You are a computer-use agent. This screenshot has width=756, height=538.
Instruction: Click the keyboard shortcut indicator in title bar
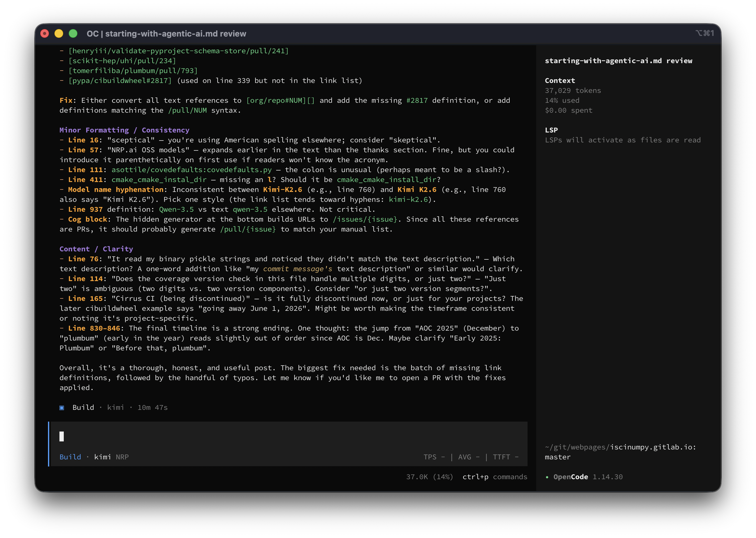point(704,33)
